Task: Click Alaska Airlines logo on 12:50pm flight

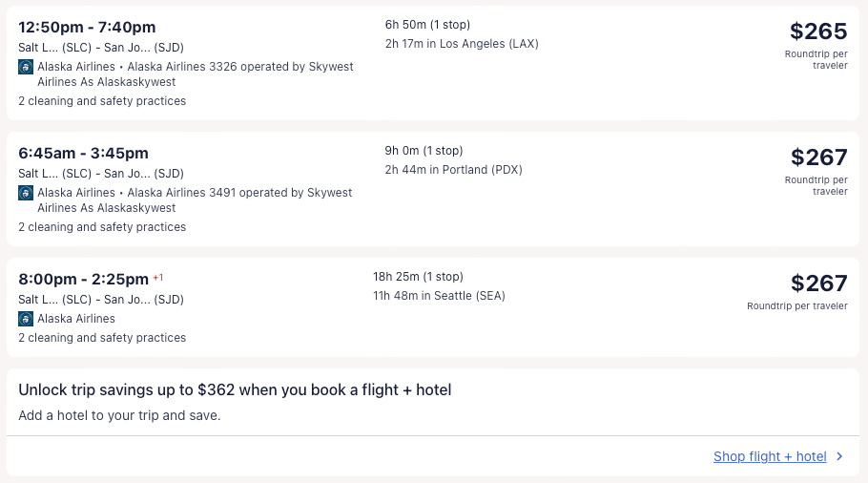Action: point(26,67)
